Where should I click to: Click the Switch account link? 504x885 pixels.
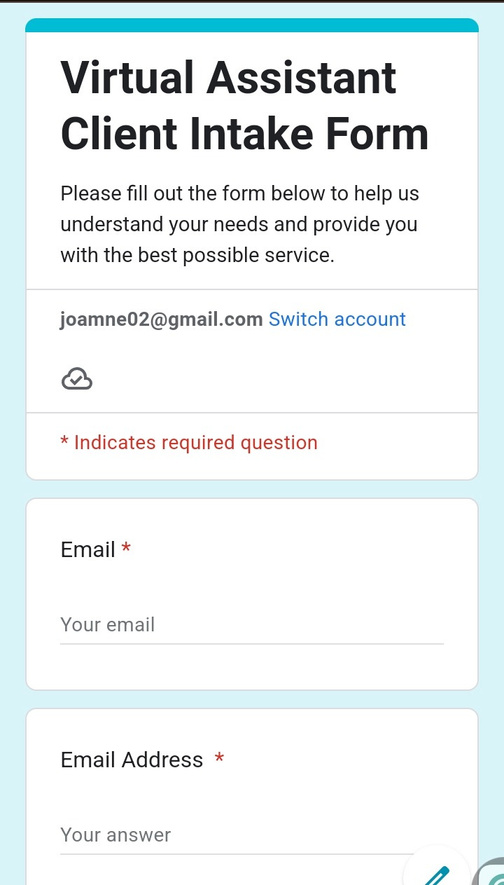point(337,319)
